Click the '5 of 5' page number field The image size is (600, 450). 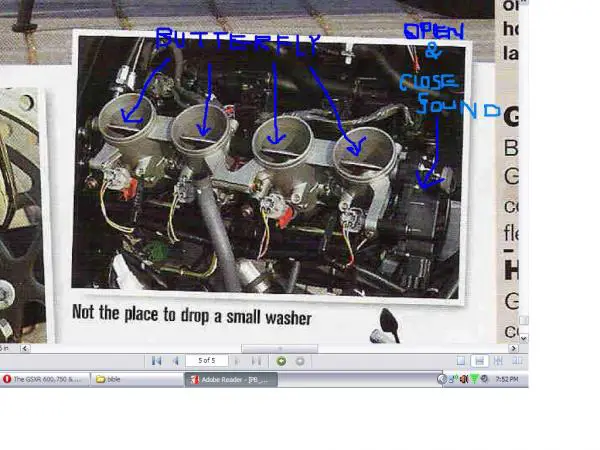point(207,360)
